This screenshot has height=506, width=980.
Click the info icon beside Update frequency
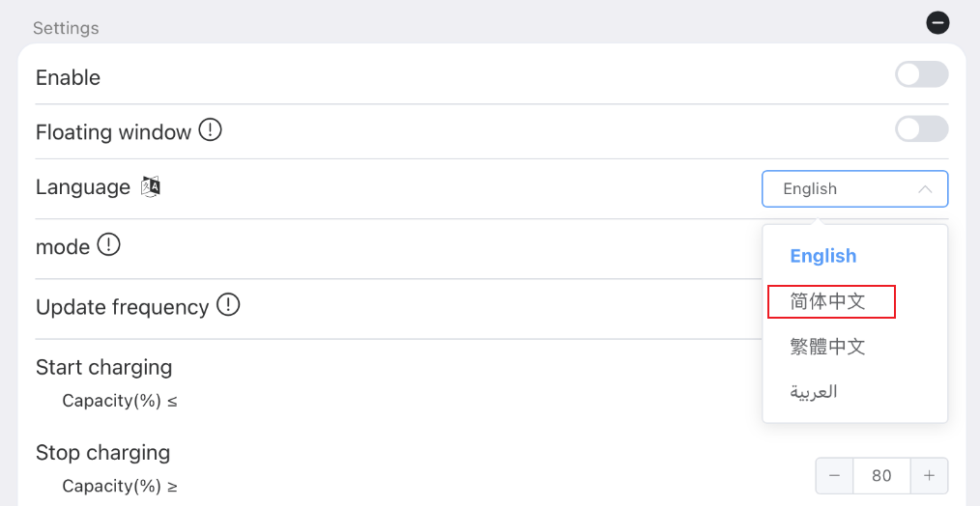[228, 305]
